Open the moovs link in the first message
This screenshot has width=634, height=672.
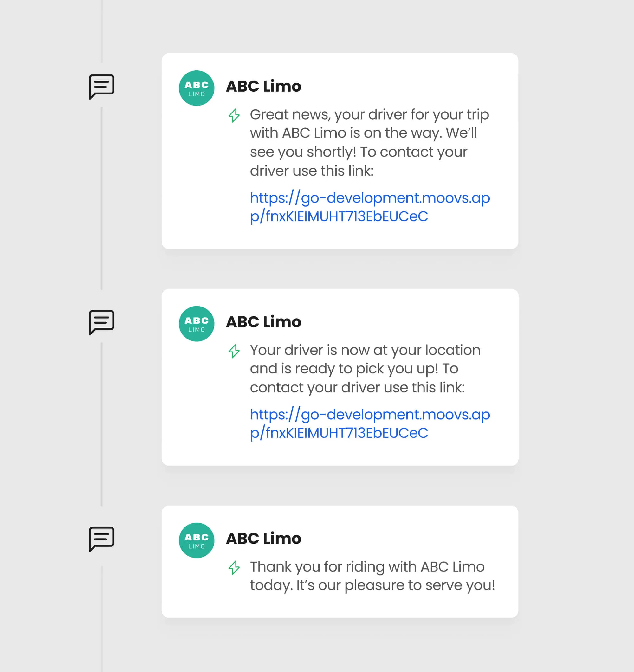(370, 207)
